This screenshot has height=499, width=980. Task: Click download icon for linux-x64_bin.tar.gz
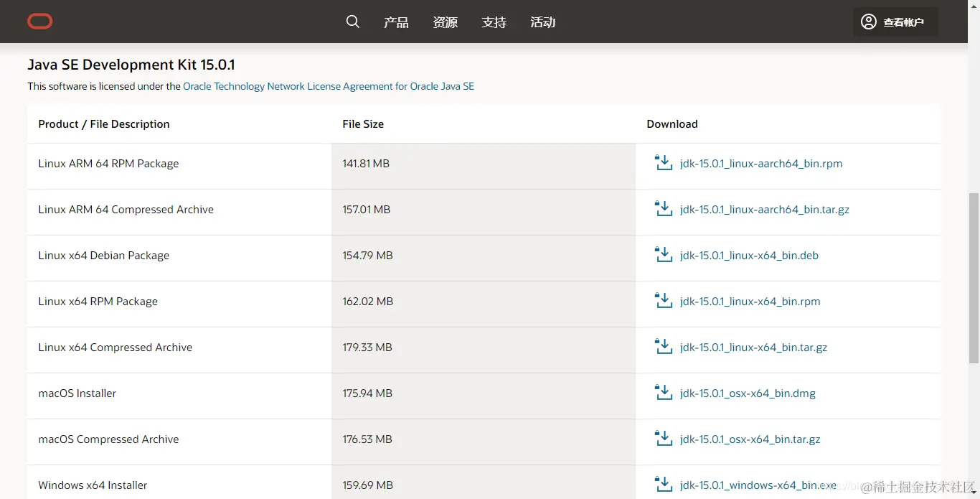[x=664, y=347]
